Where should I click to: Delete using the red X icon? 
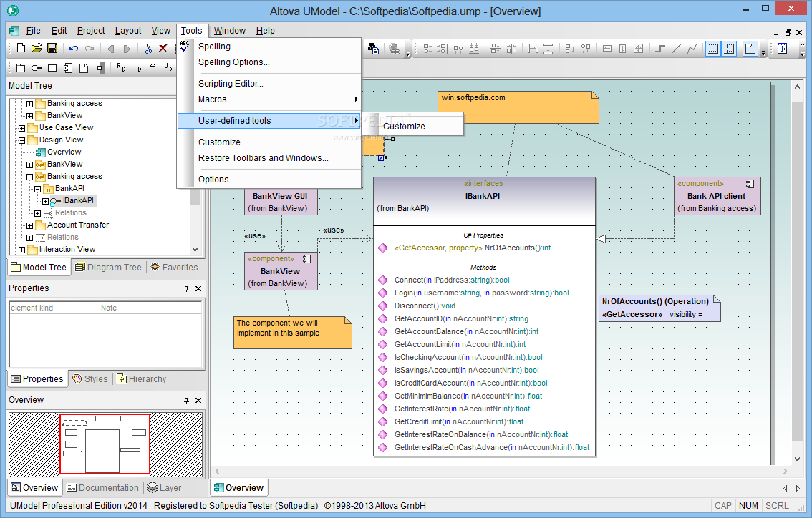[163, 48]
